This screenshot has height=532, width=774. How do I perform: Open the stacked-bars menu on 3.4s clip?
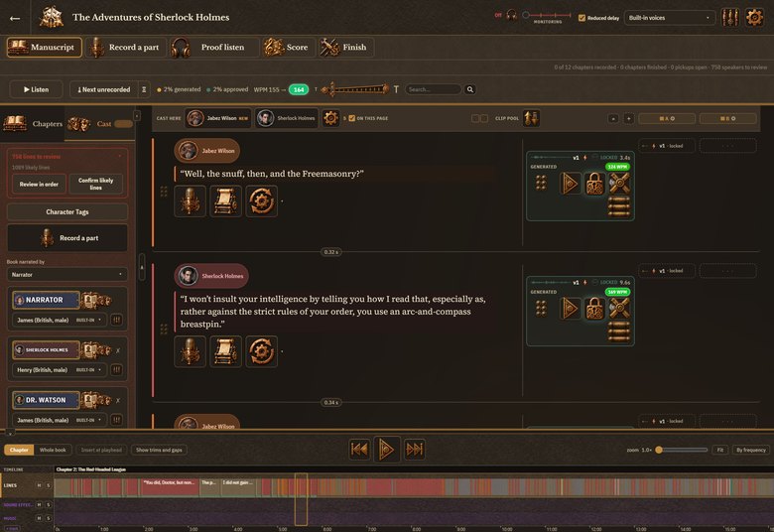[x=619, y=206]
